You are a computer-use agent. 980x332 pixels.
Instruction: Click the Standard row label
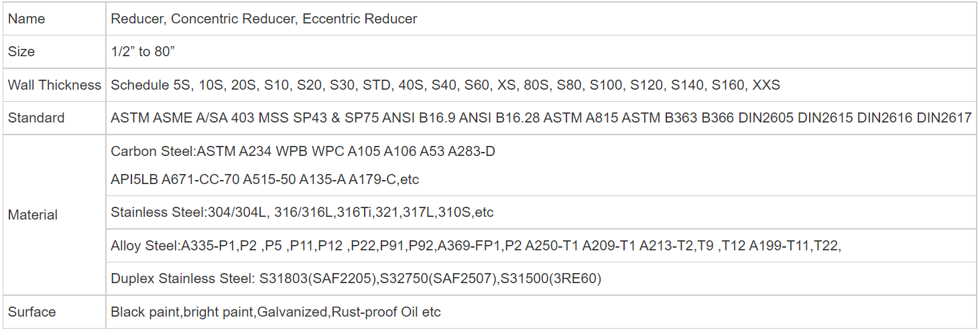(x=36, y=118)
